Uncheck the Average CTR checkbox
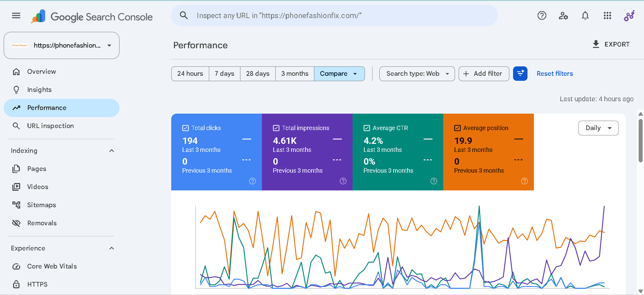644x295 pixels. point(367,128)
